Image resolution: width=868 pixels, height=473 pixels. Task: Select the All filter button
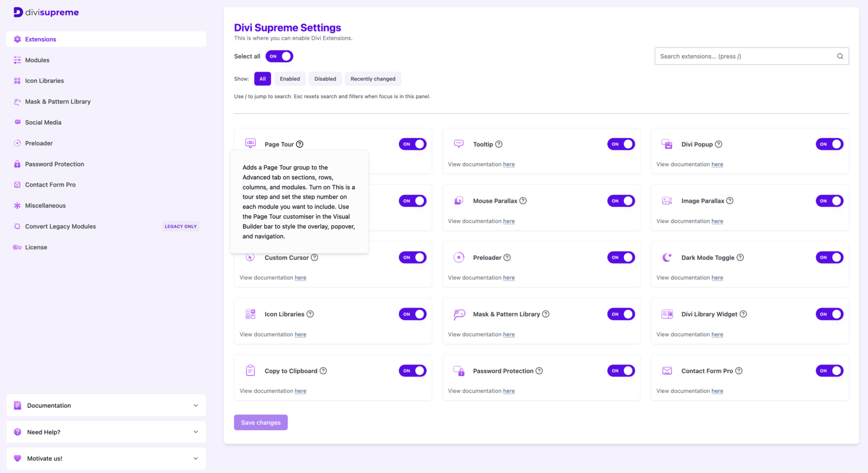[x=263, y=79]
